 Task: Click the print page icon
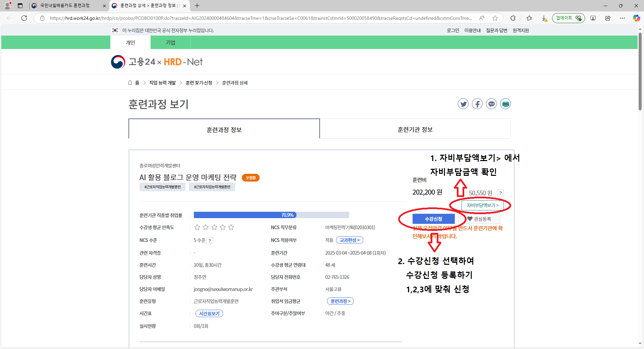click(x=505, y=104)
